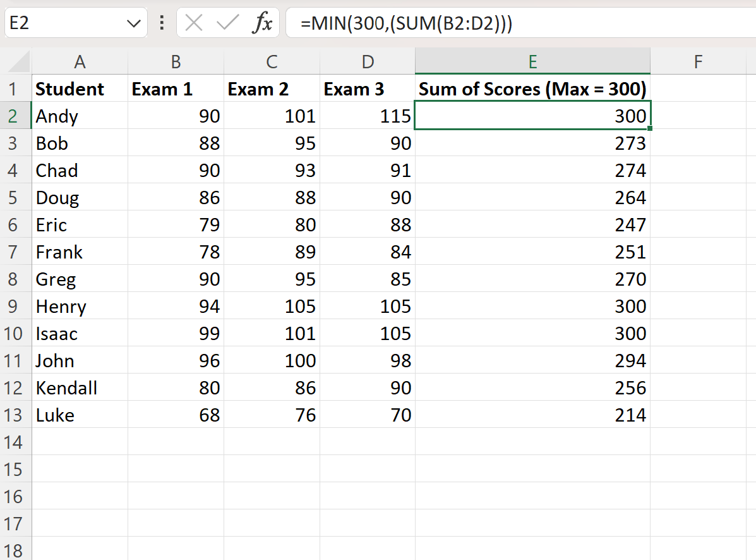Screen dimensions: 756x560
Task: Click the Select All corner triangle
Action: click(x=19, y=62)
